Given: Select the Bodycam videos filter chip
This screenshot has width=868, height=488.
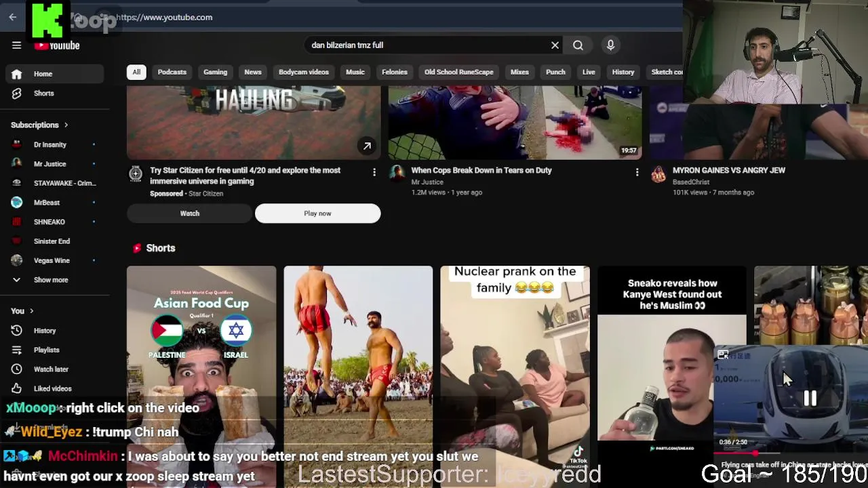Looking at the screenshot, I should pos(303,72).
